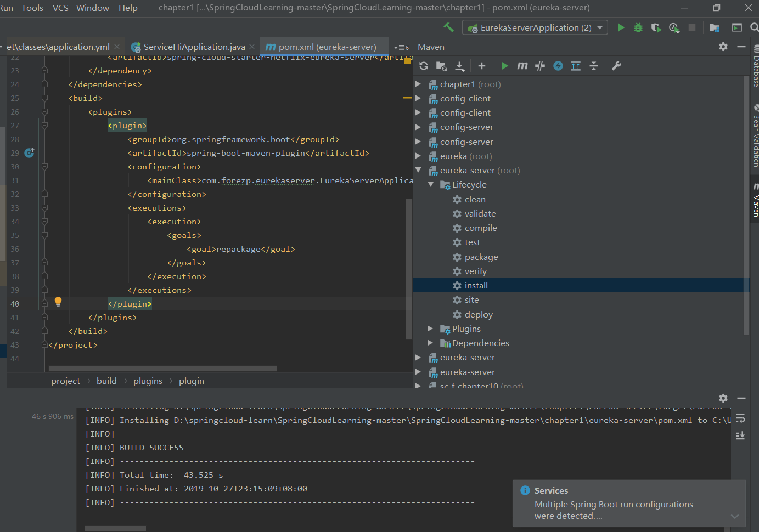
Task: Click the profiler run icon in main toolbar
Action: click(674, 27)
